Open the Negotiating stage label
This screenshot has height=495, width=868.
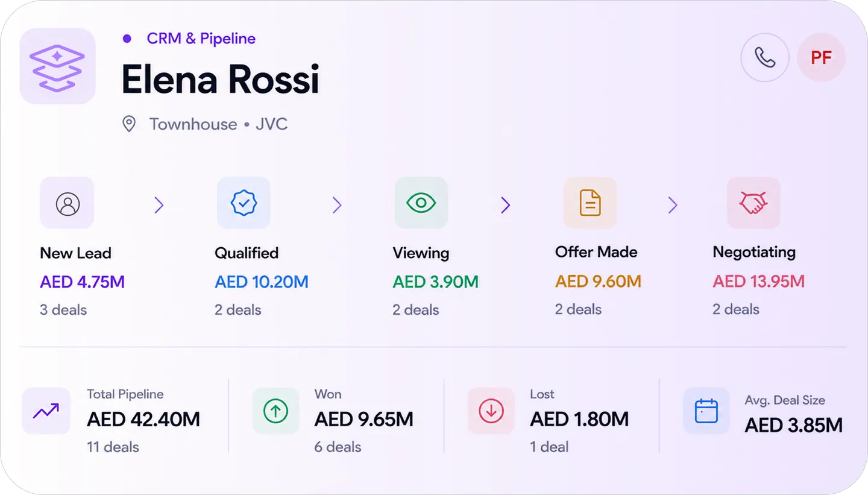(754, 253)
